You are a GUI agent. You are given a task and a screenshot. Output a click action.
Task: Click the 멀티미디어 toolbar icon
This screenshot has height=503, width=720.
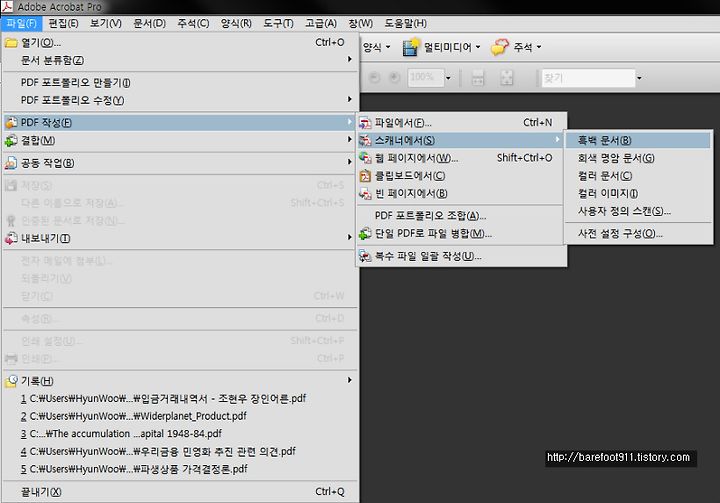[411, 47]
